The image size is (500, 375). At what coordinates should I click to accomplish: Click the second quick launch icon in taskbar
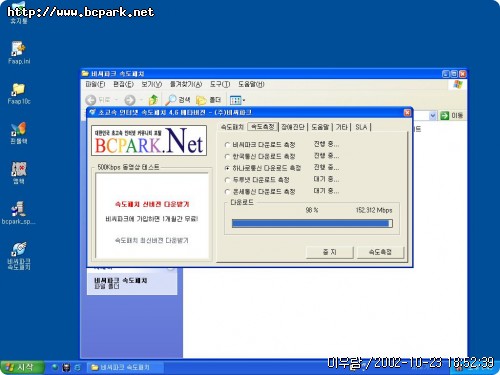pyautogui.click(x=67, y=367)
